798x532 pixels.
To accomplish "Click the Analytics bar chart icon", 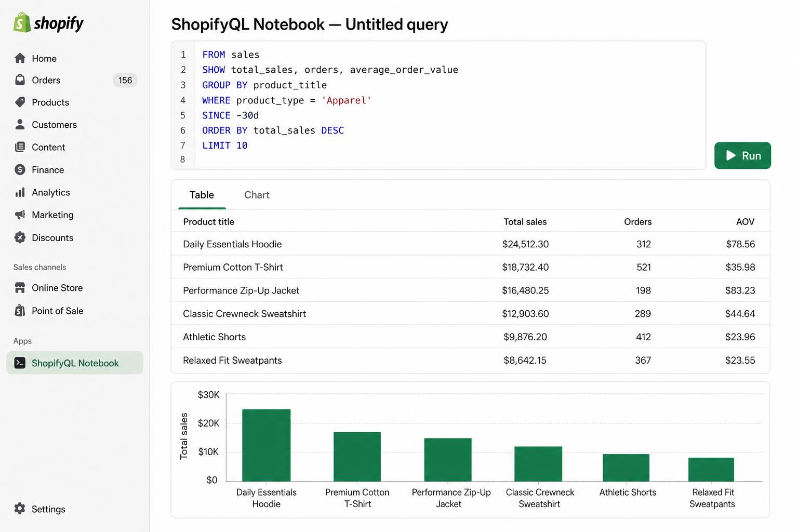I will coord(20,192).
